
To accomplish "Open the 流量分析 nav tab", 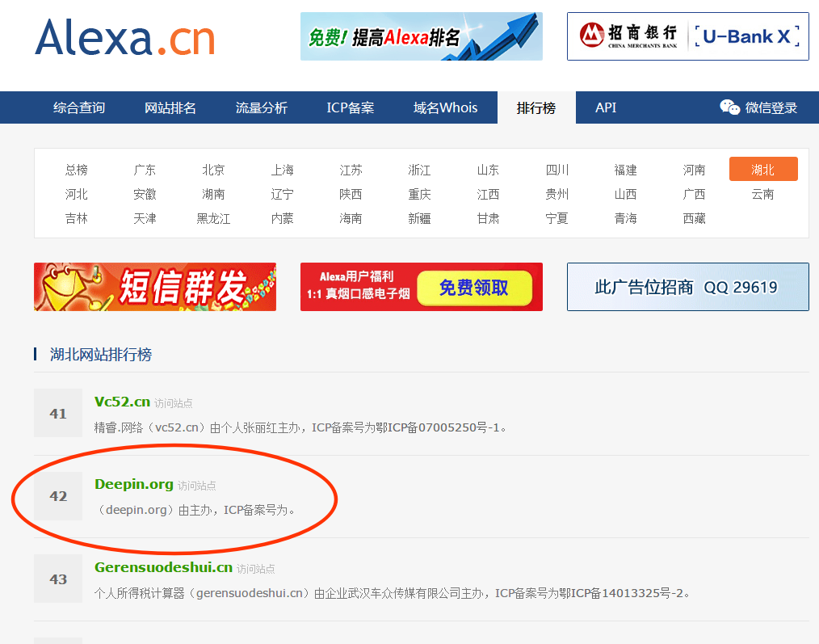I will click(261, 107).
